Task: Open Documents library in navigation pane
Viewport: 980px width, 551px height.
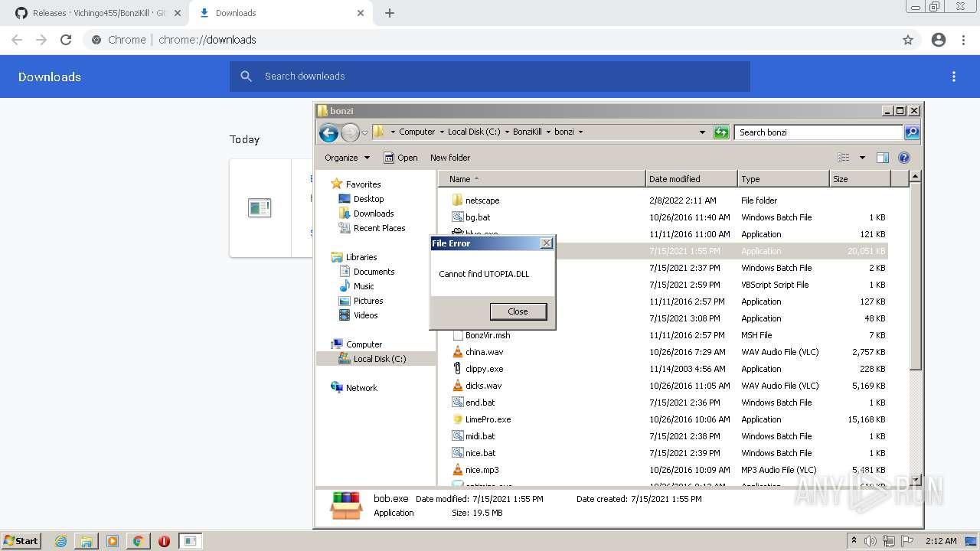Action: coord(374,272)
